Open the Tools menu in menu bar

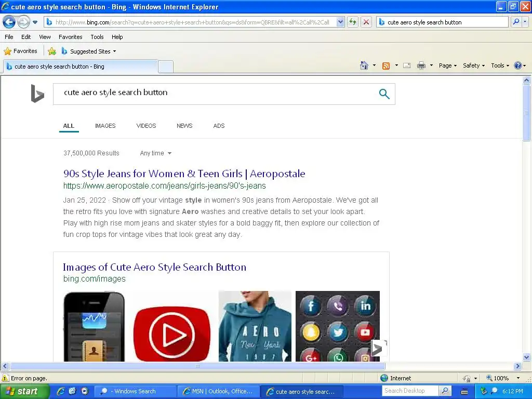coord(97,37)
